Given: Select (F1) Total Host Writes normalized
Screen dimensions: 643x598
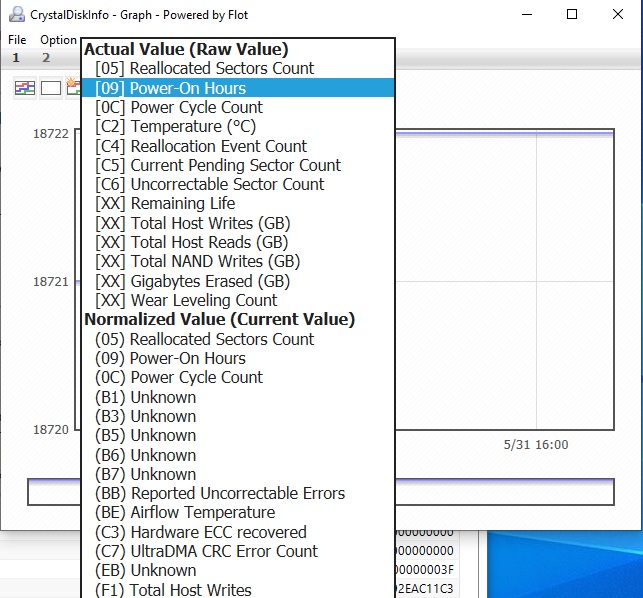Looking at the screenshot, I should tap(238, 590).
